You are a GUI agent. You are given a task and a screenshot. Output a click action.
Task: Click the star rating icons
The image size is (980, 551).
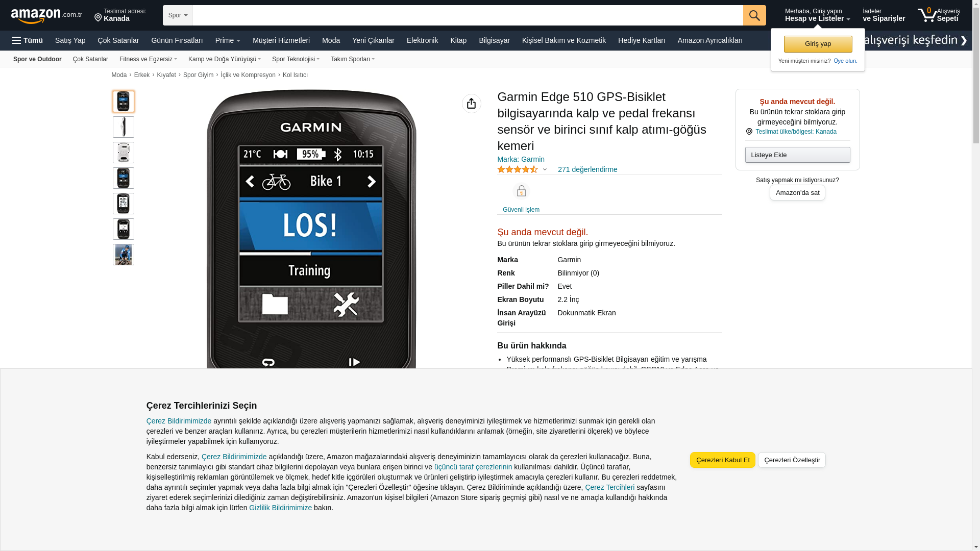518,169
